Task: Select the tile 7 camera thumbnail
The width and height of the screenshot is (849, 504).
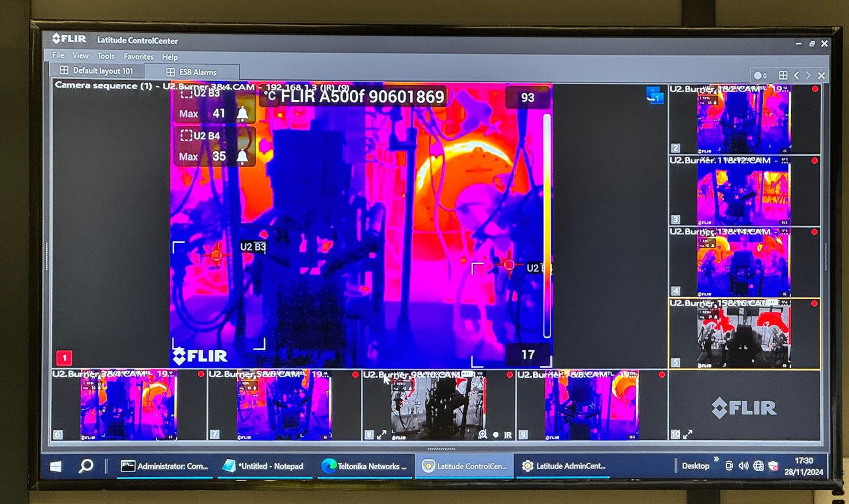Action: pyautogui.click(x=284, y=406)
